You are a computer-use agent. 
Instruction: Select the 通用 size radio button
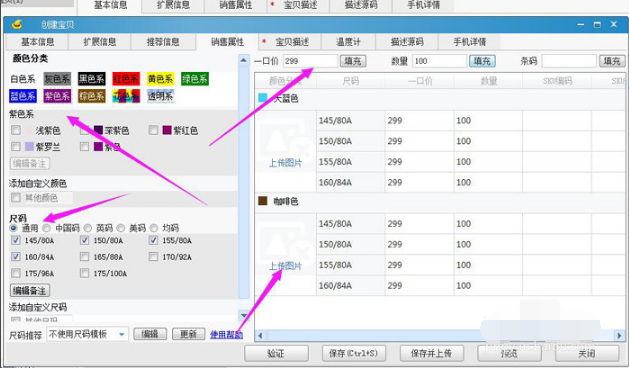pyautogui.click(x=14, y=228)
